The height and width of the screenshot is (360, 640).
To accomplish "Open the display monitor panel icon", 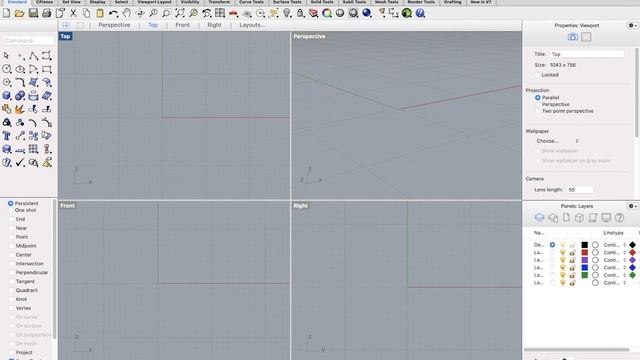I will [x=606, y=218].
